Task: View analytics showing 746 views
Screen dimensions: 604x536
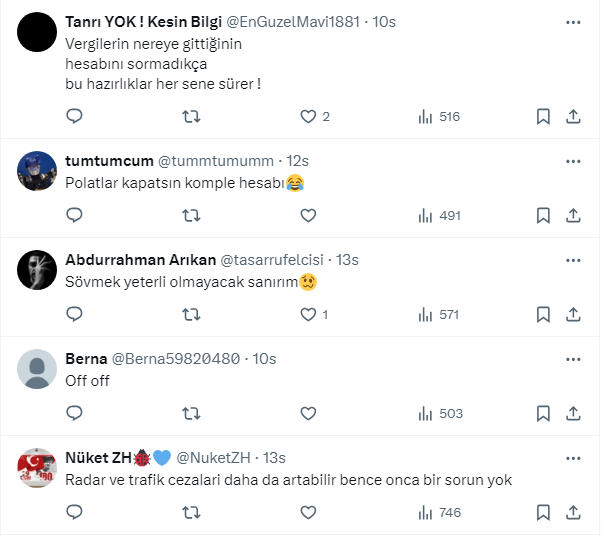Action: [438, 512]
